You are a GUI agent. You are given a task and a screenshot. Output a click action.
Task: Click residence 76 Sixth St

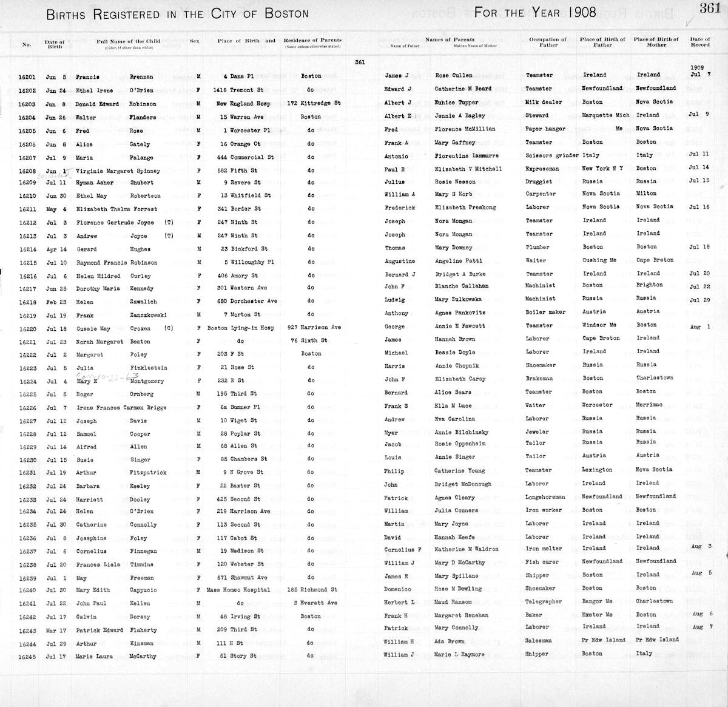point(309,340)
